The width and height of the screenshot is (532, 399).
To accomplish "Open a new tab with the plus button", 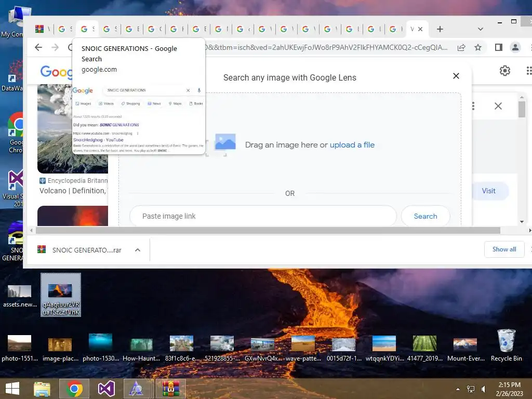I will coord(440,29).
